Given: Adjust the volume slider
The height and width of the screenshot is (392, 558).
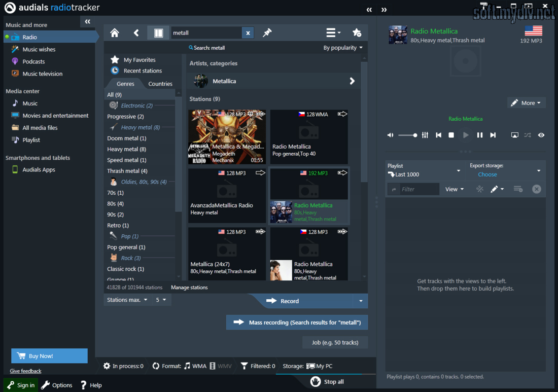Looking at the screenshot, I should click(407, 135).
